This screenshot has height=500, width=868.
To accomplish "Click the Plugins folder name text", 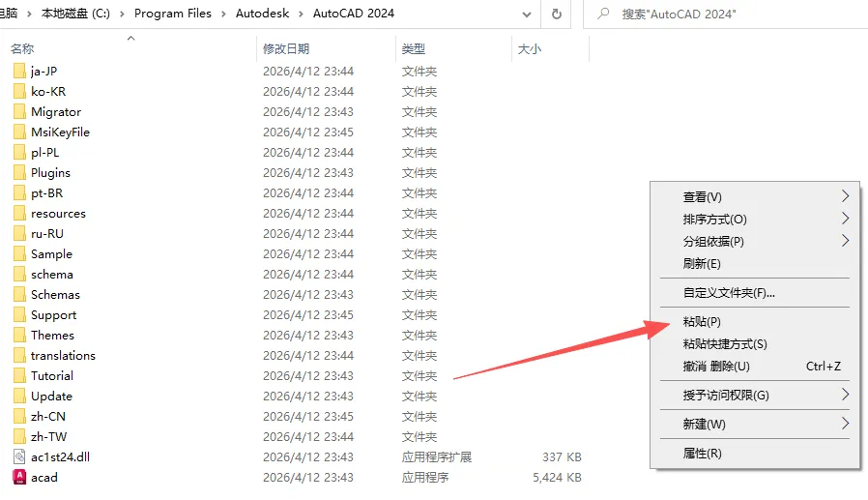I will [50, 173].
